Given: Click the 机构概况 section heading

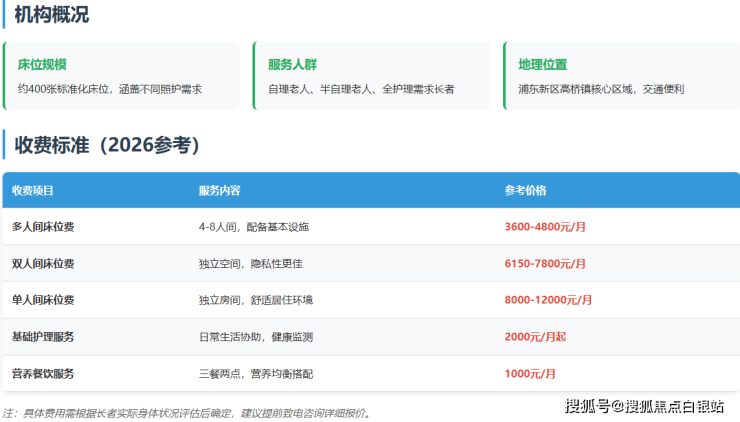Looking at the screenshot, I should [x=51, y=15].
